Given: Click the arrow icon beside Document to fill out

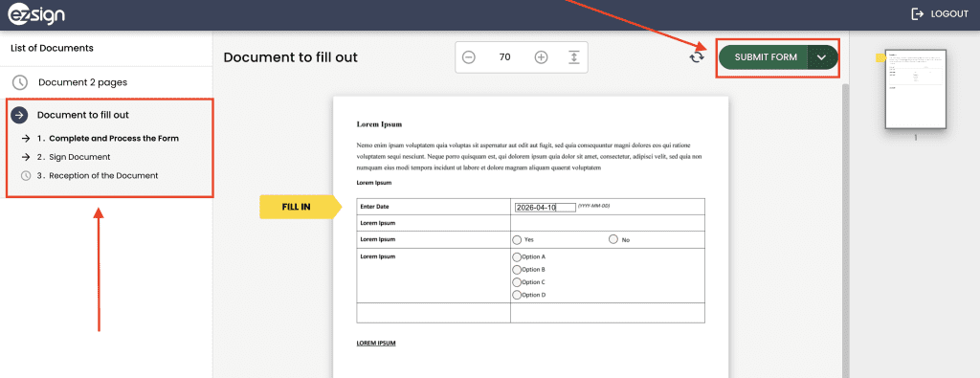Looking at the screenshot, I should tap(19, 115).
